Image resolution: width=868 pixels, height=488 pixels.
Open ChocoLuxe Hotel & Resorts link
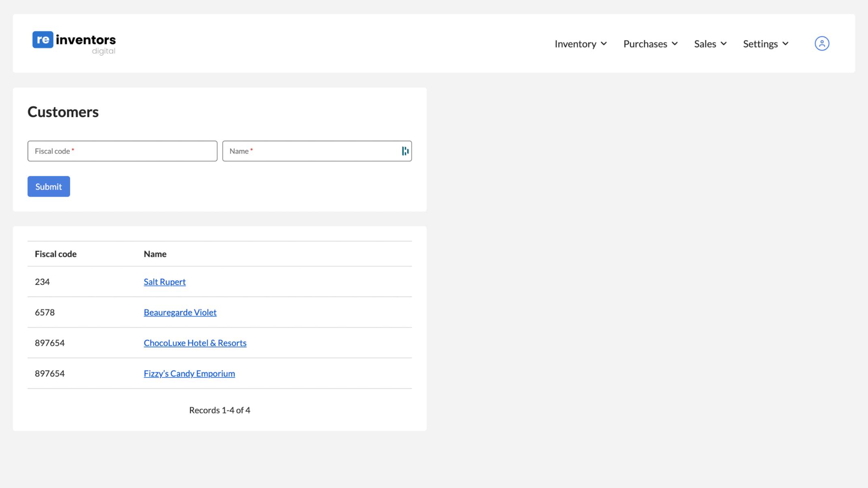point(195,343)
